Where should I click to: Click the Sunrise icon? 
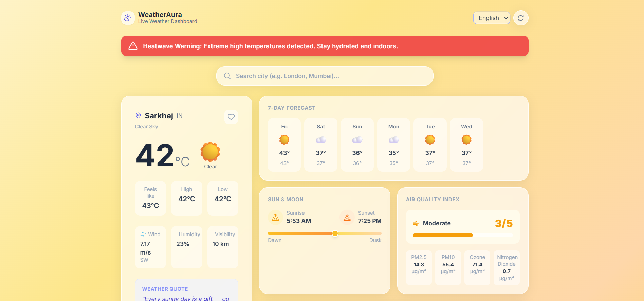pyautogui.click(x=275, y=217)
